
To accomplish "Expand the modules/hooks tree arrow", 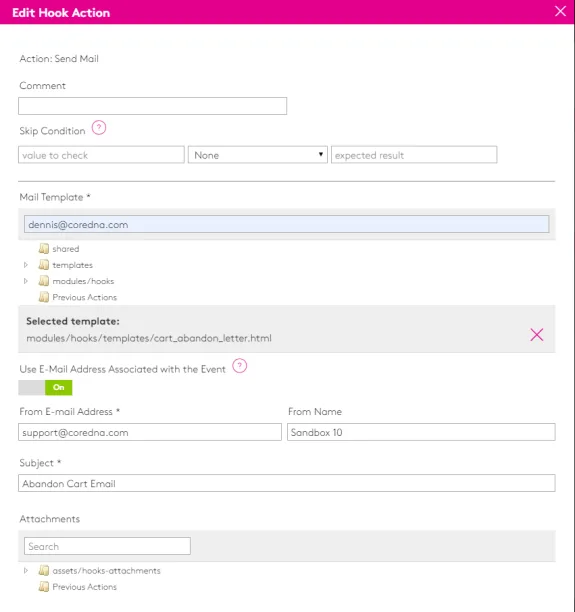I will point(26,281).
